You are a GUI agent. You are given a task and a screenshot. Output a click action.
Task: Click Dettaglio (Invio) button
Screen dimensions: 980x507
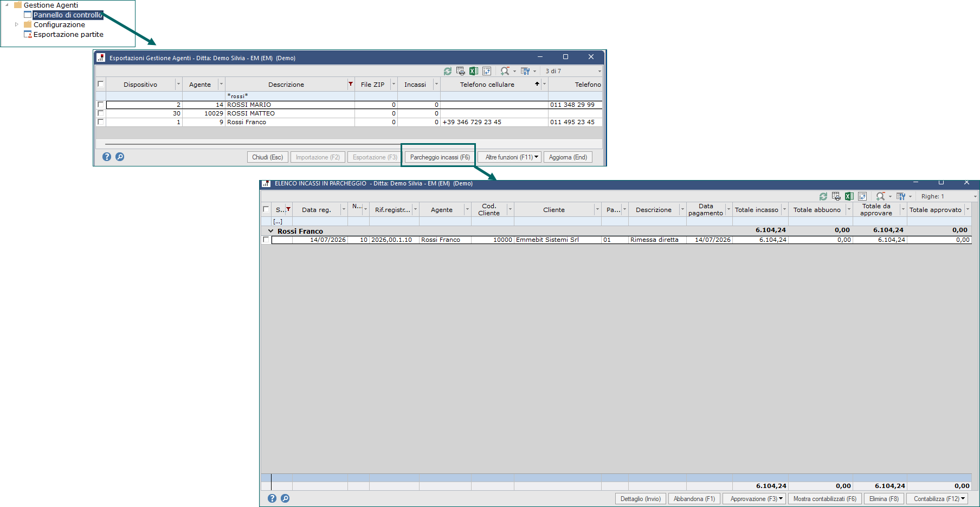(641, 499)
